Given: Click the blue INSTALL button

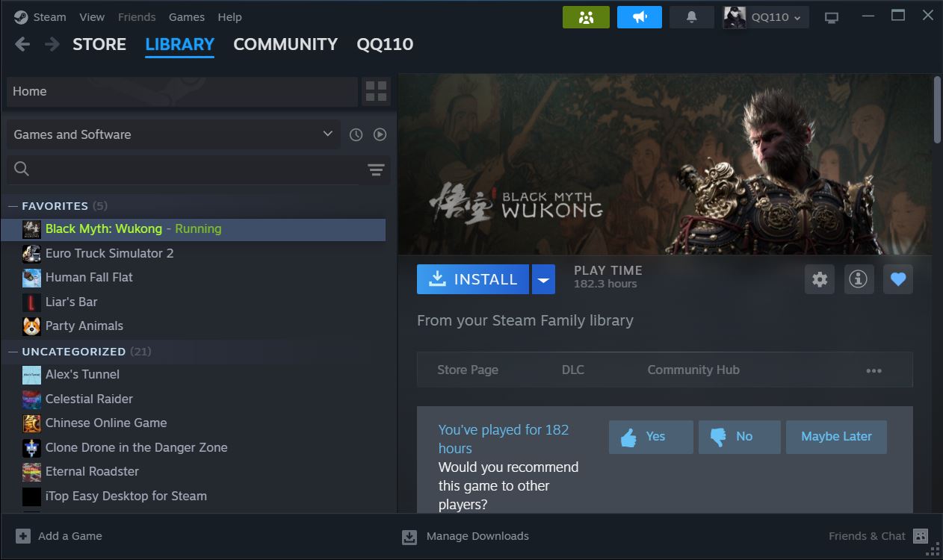Looking at the screenshot, I should (473, 279).
